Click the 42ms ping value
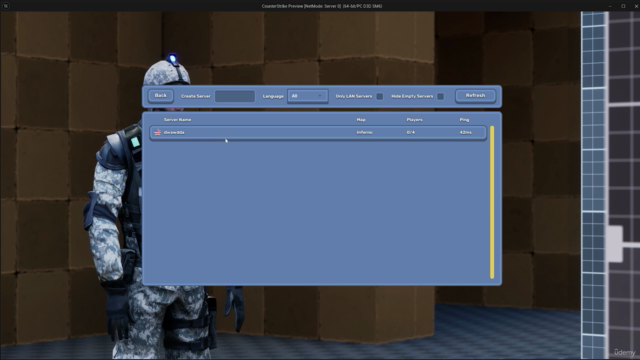This screenshot has width=640, height=360. [x=465, y=132]
